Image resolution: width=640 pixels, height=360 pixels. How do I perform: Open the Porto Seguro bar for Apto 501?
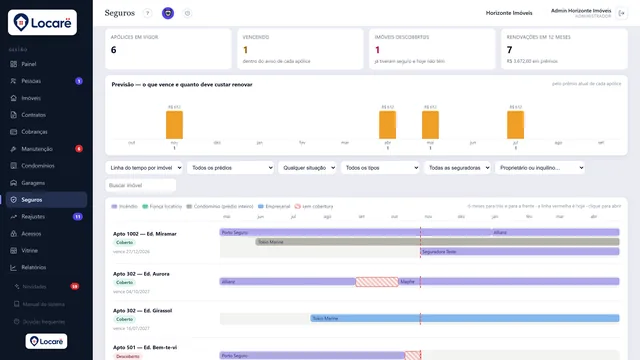click(x=312, y=356)
